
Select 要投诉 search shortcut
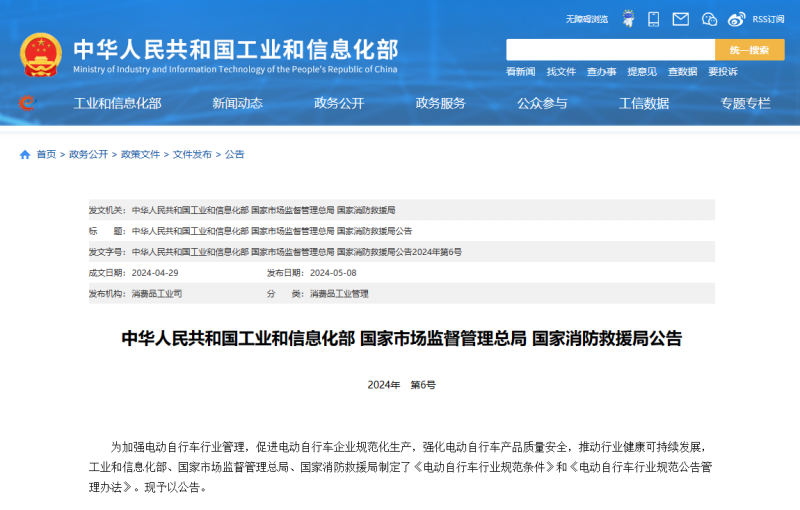[722, 72]
